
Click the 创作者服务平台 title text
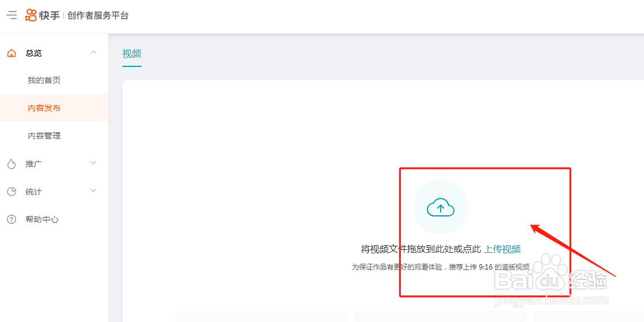click(98, 16)
